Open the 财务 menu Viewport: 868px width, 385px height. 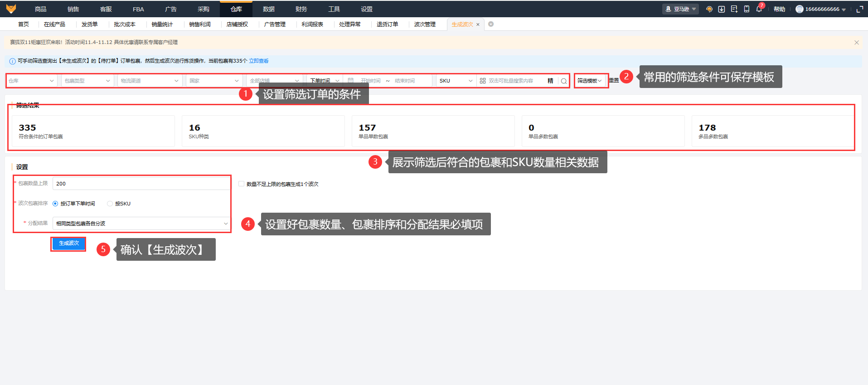coord(301,9)
